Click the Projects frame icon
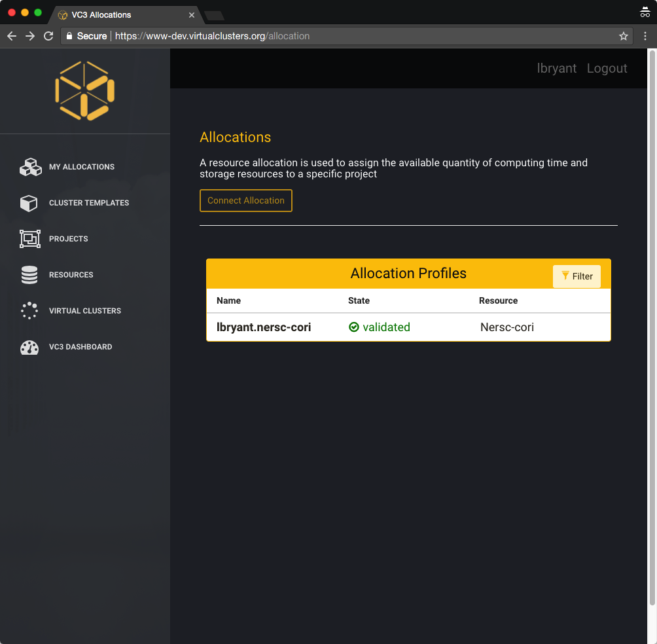657x644 pixels. click(30, 239)
